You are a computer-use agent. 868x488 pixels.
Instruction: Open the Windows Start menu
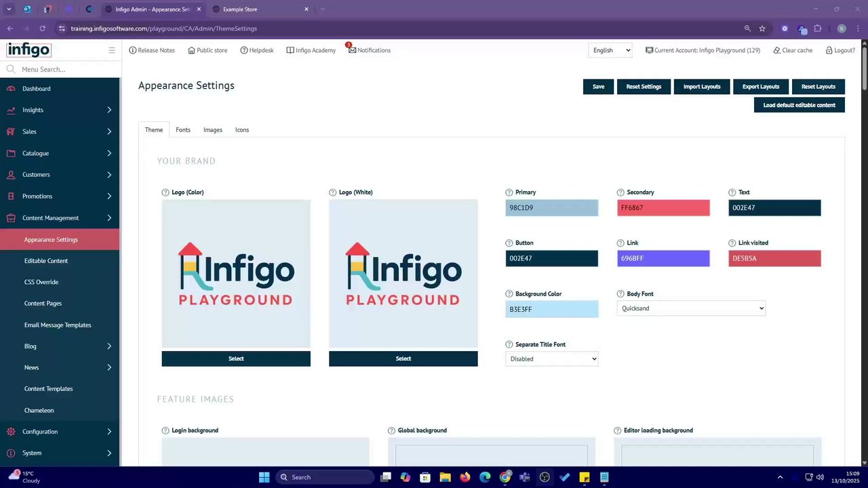(264, 477)
